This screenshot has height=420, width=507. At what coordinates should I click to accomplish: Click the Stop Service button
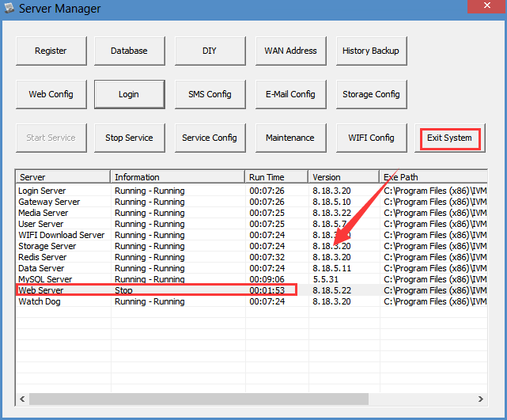coord(130,138)
